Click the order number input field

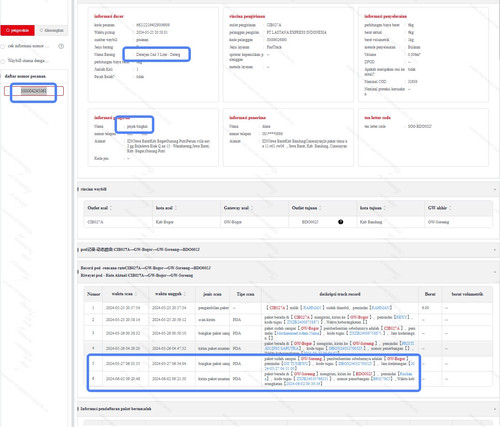(x=34, y=91)
